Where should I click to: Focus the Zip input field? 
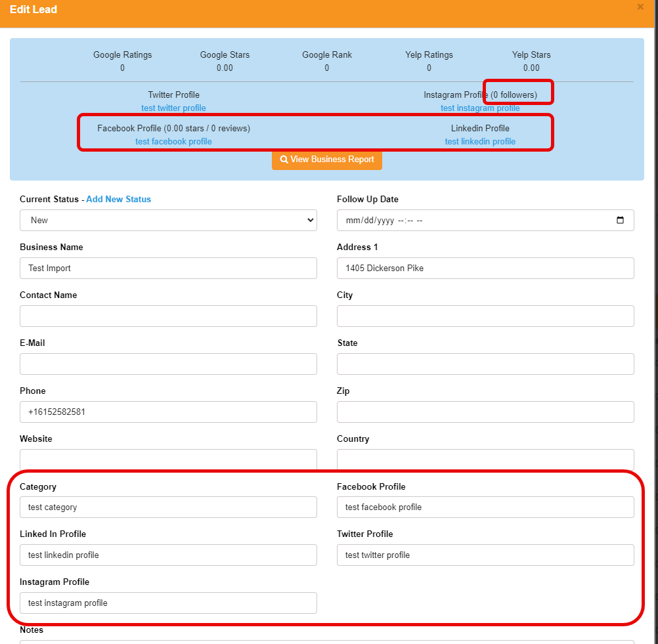[485, 412]
